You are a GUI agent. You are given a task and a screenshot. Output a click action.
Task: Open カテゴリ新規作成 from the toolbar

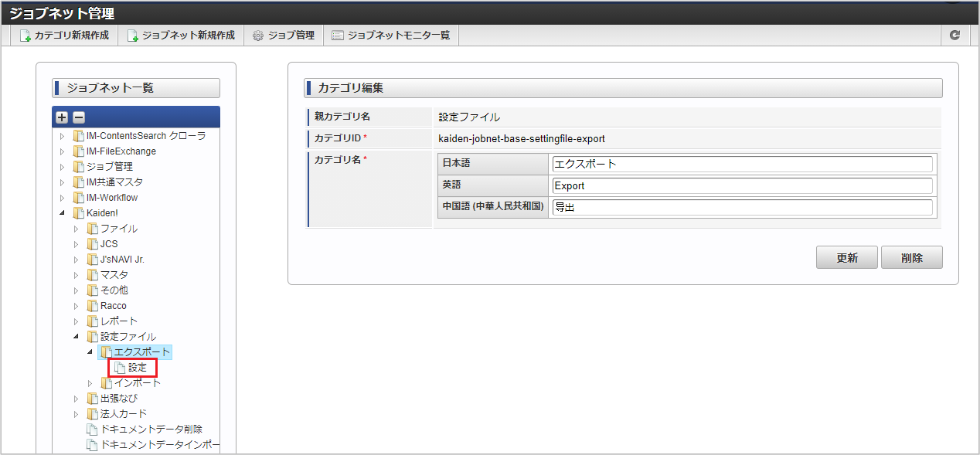[64, 36]
